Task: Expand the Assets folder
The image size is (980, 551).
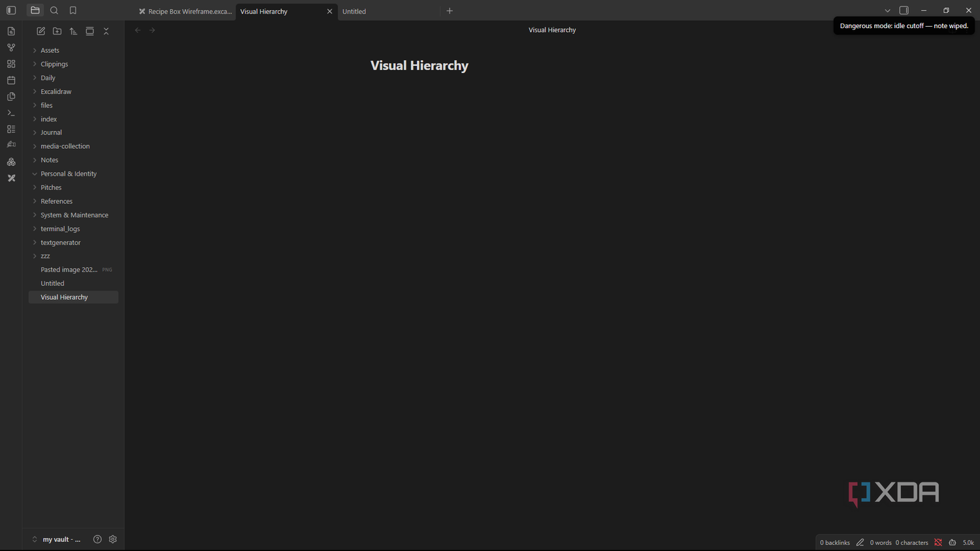Action: click(x=73, y=50)
